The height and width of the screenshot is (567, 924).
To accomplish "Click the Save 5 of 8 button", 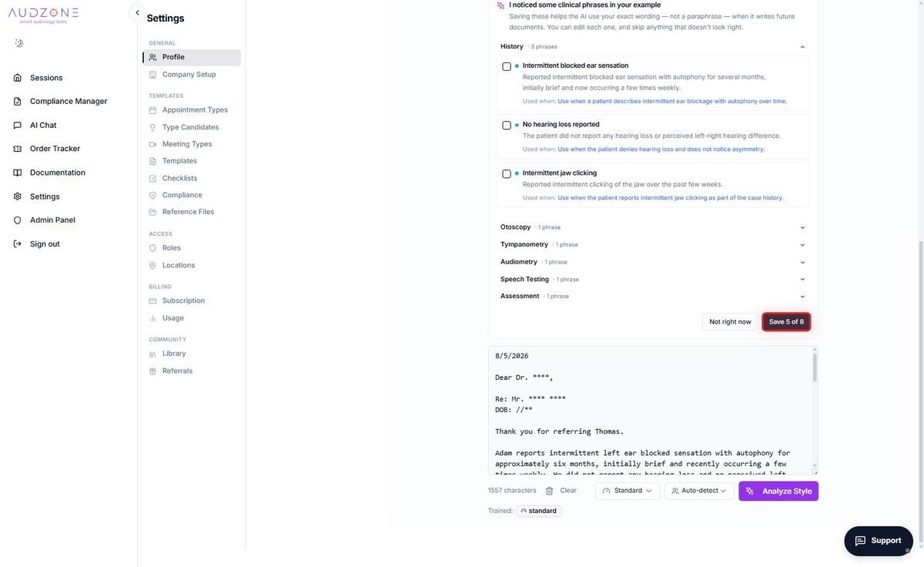I will [x=786, y=322].
